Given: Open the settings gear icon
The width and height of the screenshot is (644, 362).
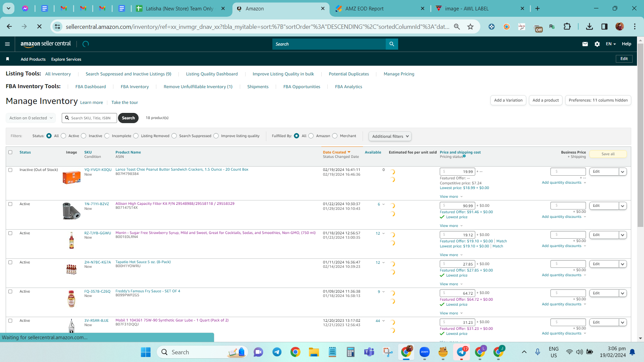Looking at the screenshot, I should click(597, 44).
